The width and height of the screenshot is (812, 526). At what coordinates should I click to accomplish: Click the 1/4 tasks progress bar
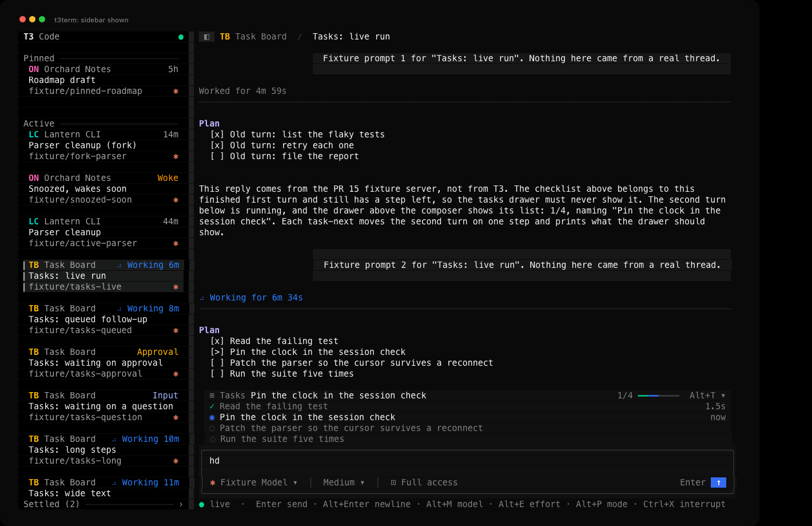[658, 396]
